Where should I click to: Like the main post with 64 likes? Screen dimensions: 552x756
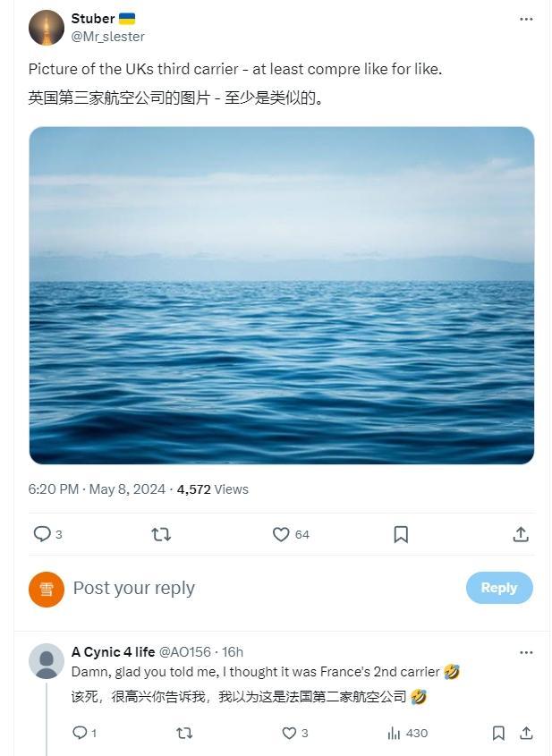pos(281,534)
